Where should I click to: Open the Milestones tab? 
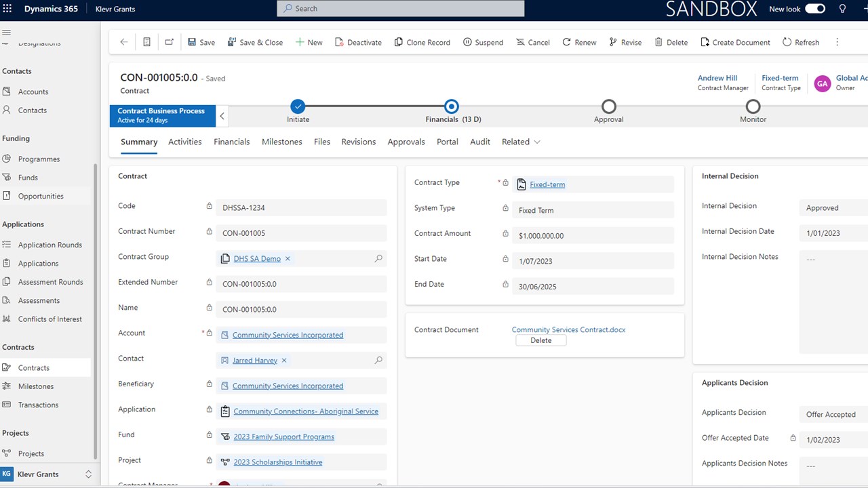(x=282, y=142)
